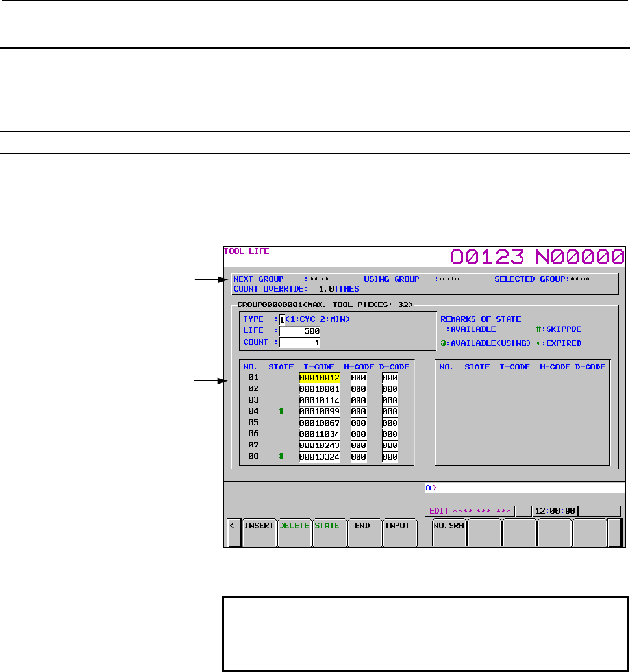This screenshot has height=672, width=630.
Task: Click the #:SKIPPDE legend entry
Action: click(x=559, y=329)
